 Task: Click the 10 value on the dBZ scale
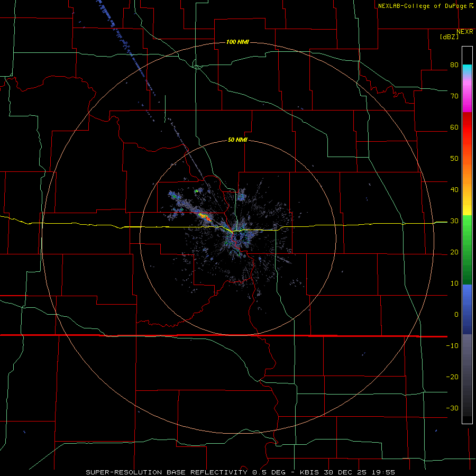click(x=454, y=283)
